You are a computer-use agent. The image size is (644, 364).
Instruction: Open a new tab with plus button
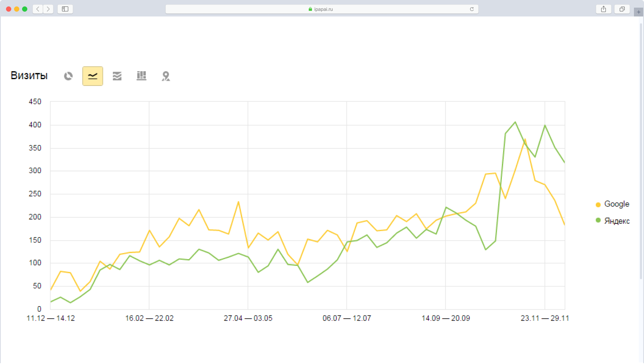point(638,12)
